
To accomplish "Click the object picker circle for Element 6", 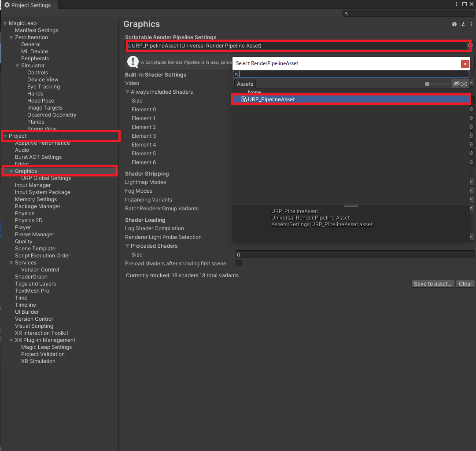I will pyautogui.click(x=471, y=162).
